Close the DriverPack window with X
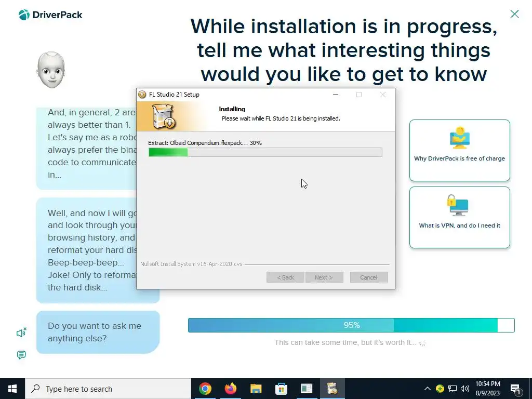 point(514,14)
